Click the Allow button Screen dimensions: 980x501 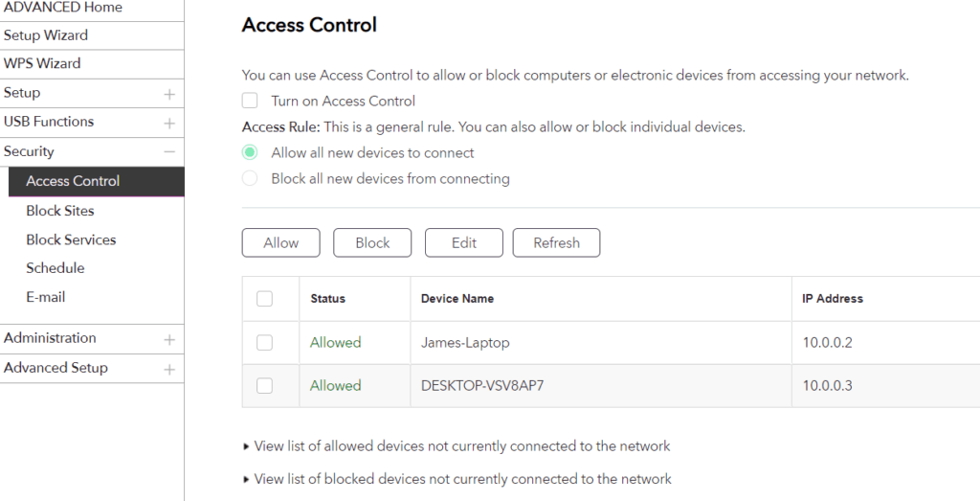(281, 243)
